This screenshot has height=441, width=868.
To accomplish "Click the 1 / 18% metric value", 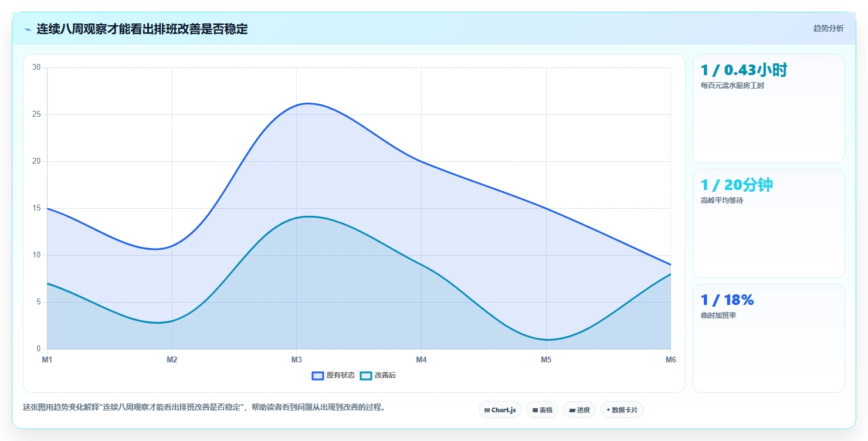I will click(x=727, y=300).
